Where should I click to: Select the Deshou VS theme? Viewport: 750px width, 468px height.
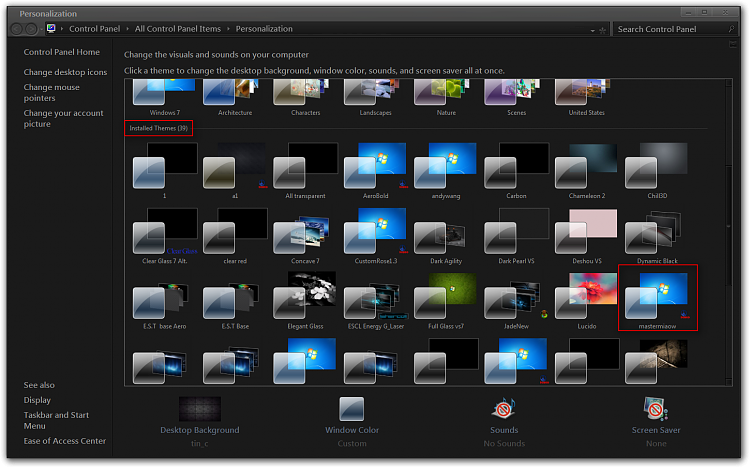pos(586,236)
